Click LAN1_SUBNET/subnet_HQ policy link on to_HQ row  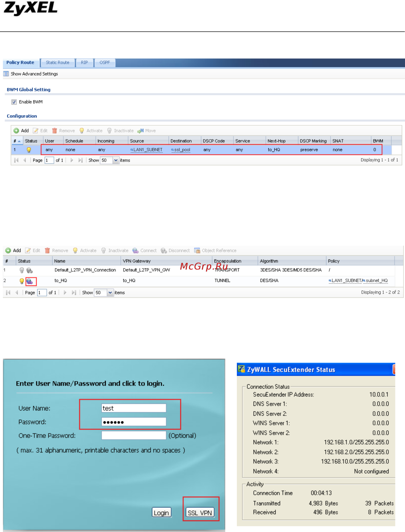pyautogui.click(x=358, y=281)
